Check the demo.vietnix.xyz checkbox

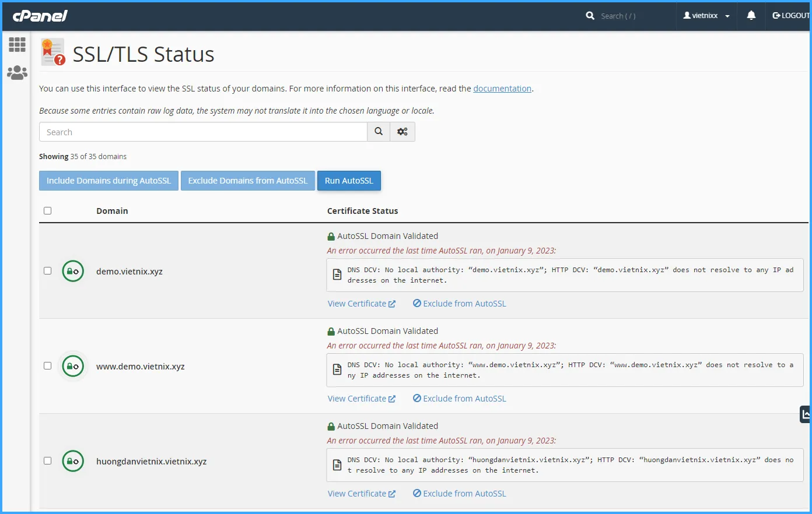pyautogui.click(x=48, y=271)
